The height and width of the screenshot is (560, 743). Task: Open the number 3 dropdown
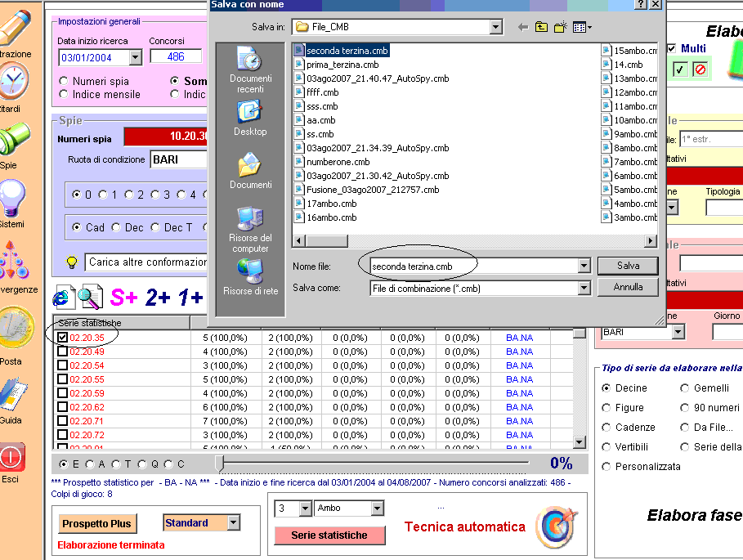(306, 508)
